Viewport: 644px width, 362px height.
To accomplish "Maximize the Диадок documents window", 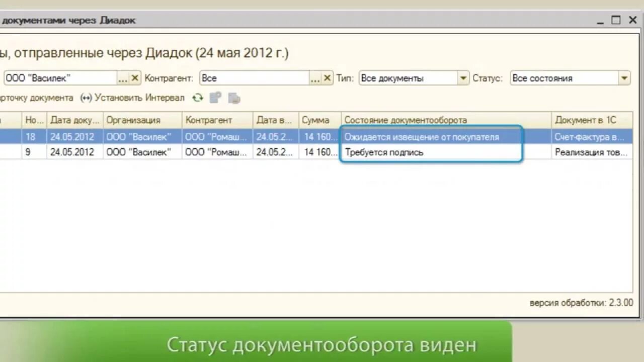I will pyautogui.click(x=616, y=20).
